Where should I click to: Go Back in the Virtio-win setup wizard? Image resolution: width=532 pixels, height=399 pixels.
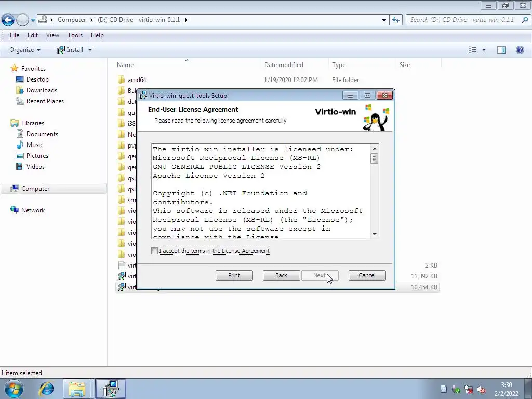click(281, 275)
